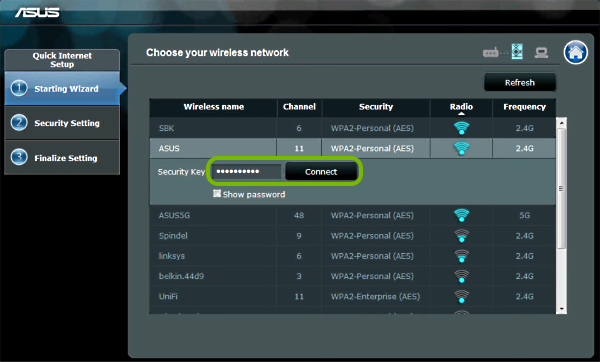Click the Channel column header
This screenshot has height=362, width=600.
pyautogui.click(x=299, y=107)
